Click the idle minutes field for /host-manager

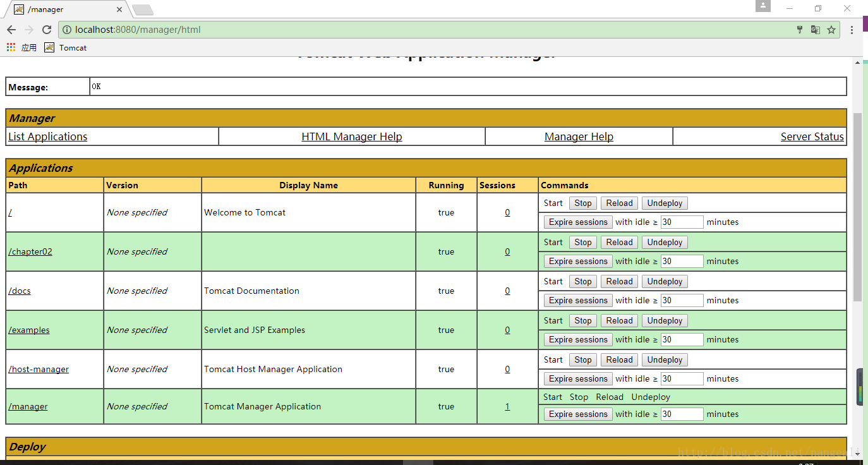[682, 378]
